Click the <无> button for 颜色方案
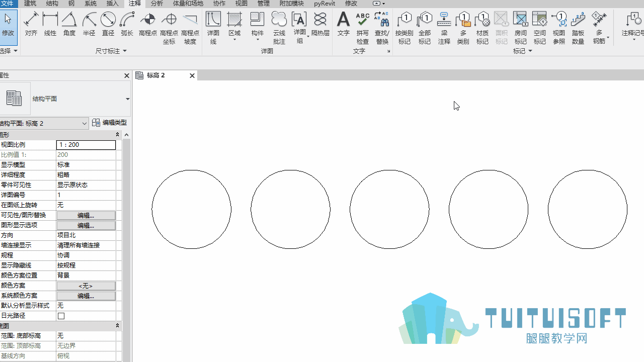This screenshot has height=362, width=644. click(86, 286)
